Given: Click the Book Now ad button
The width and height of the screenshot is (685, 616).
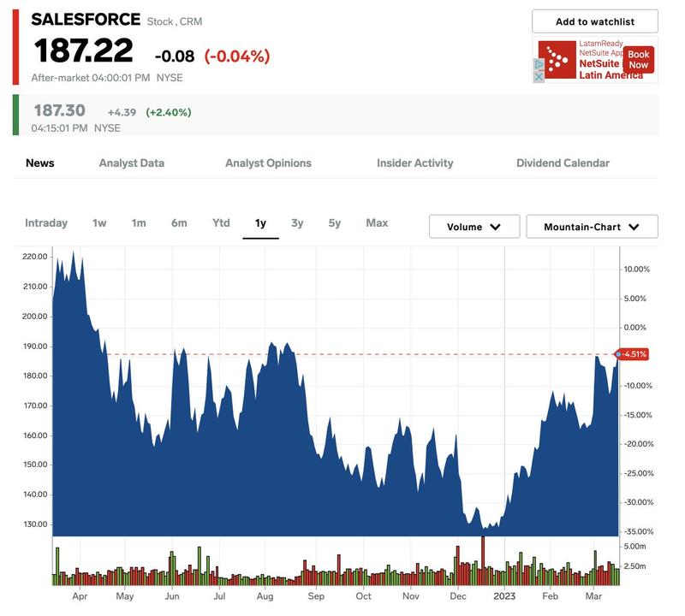Looking at the screenshot, I should (638, 59).
